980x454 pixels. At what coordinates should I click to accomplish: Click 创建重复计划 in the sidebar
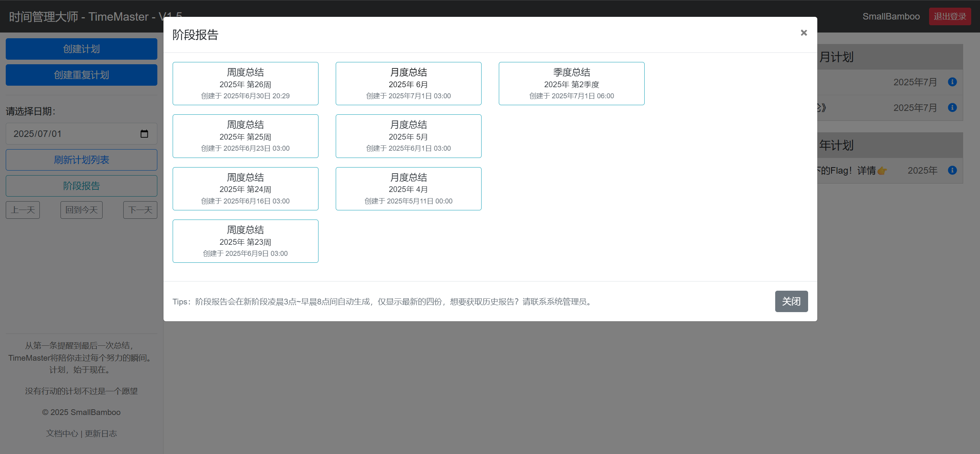tap(81, 75)
